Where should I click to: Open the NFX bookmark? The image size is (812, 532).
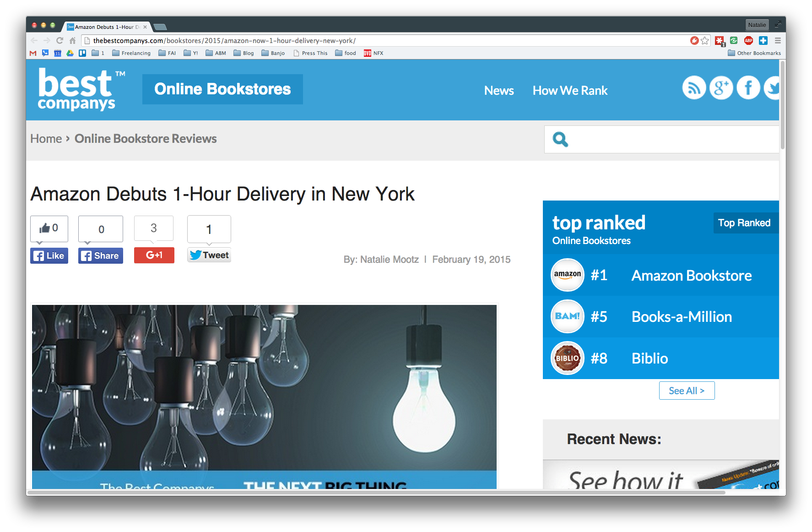coord(374,53)
